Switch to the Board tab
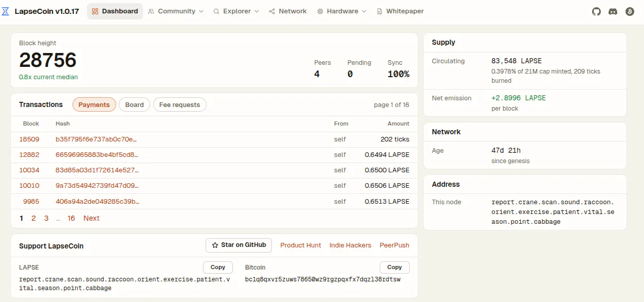The width and height of the screenshot is (644, 302). pyautogui.click(x=135, y=104)
